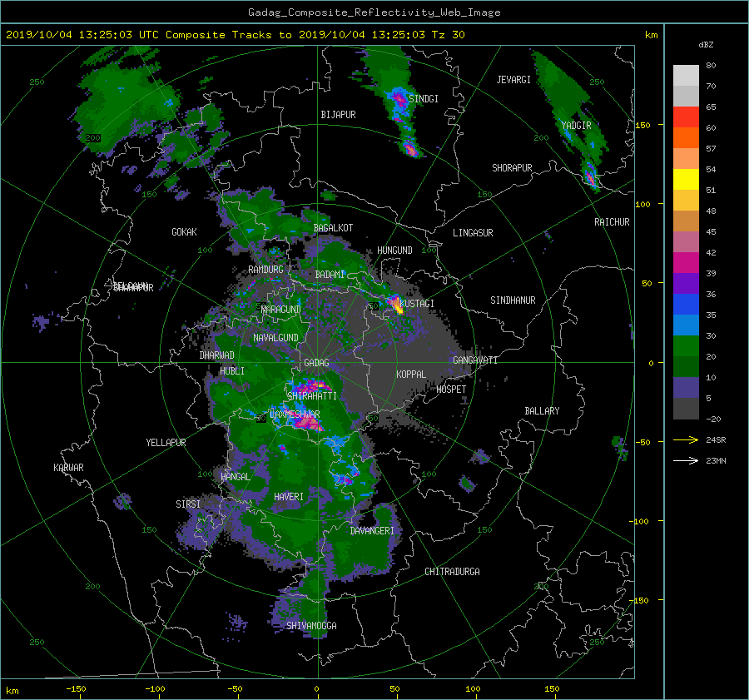Click the '80' value on dBZ scale
This screenshot has width=749, height=700.
tap(711, 66)
